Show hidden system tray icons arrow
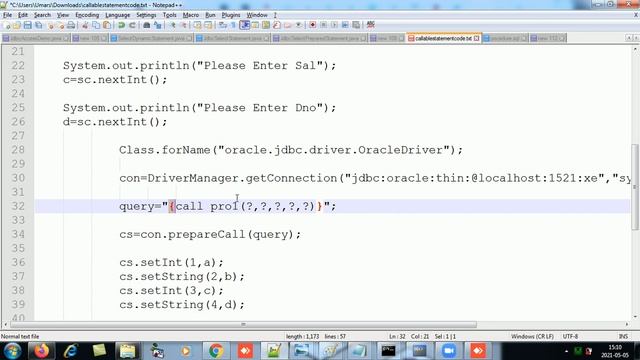Viewport: 640px width, 360px height. 566,351
